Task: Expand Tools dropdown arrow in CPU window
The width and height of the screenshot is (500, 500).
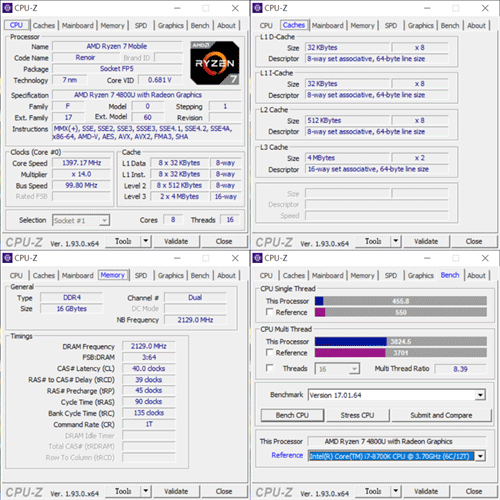Action: point(146,241)
